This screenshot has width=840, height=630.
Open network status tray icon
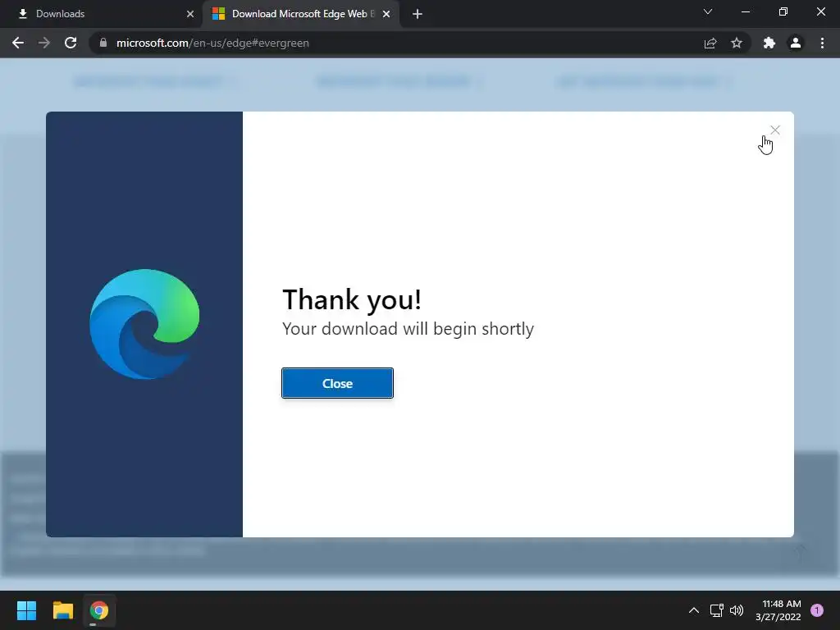coord(716,610)
